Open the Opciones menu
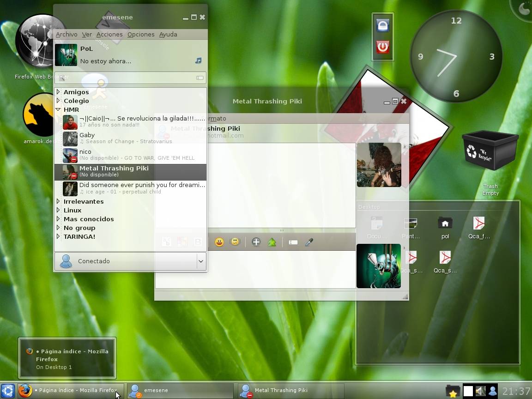Image resolution: width=532 pixels, height=399 pixels. click(x=141, y=34)
